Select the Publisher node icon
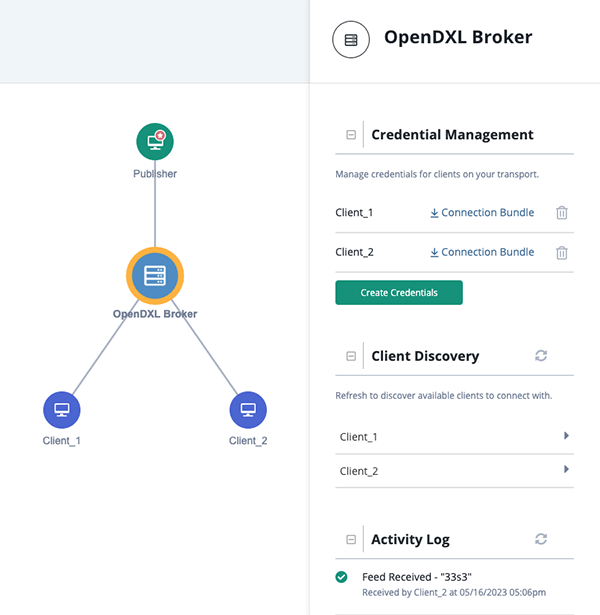The image size is (600, 615). [x=155, y=142]
